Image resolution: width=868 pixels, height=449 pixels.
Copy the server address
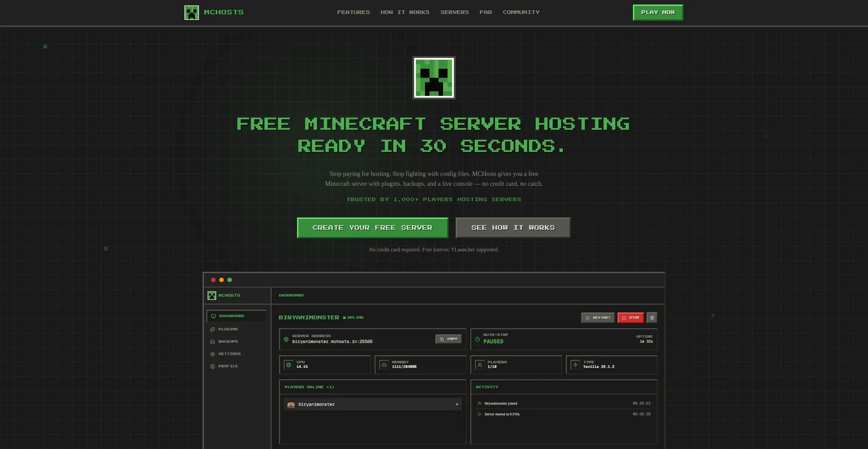coord(448,339)
